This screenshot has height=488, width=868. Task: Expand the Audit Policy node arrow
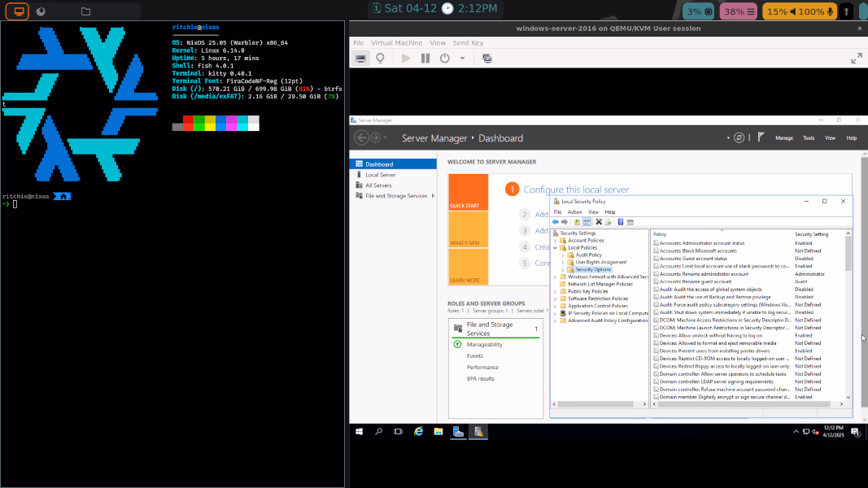point(563,255)
